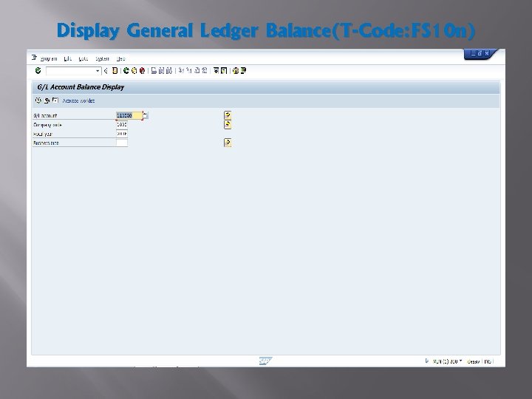Open the Goto menu

[x=83, y=58]
